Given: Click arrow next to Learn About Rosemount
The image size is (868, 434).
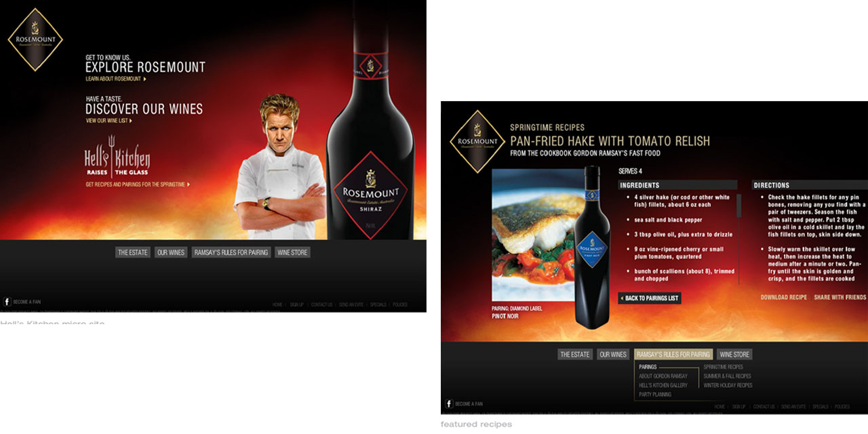Looking at the screenshot, I should (144, 79).
